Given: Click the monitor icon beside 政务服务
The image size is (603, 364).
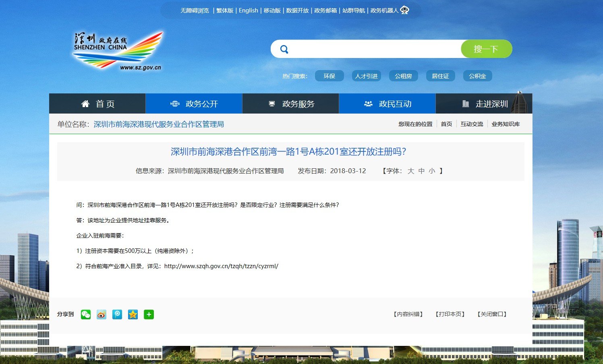Looking at the screenshot, I should point(271,103).
